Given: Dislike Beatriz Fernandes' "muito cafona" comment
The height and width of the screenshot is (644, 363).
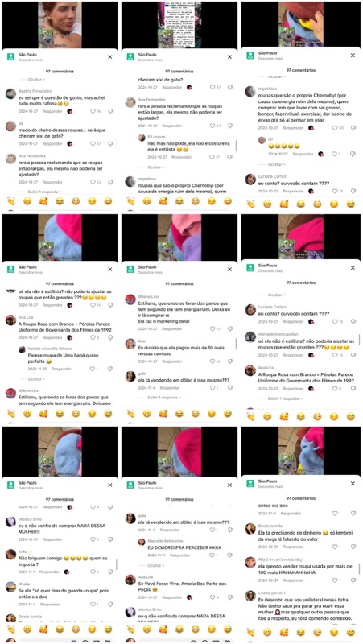Looking at the screenshot, I should pos(110,111).
